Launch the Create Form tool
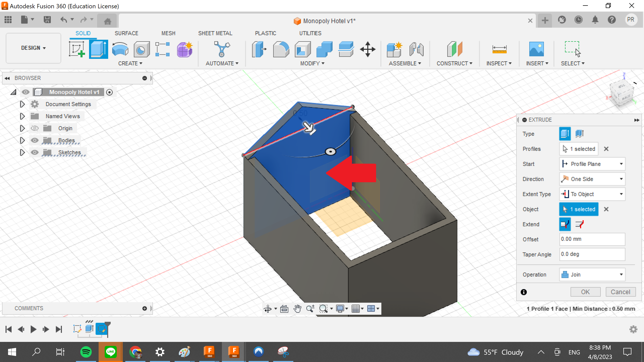The image size is (644, 362). (x=184, y=49)
